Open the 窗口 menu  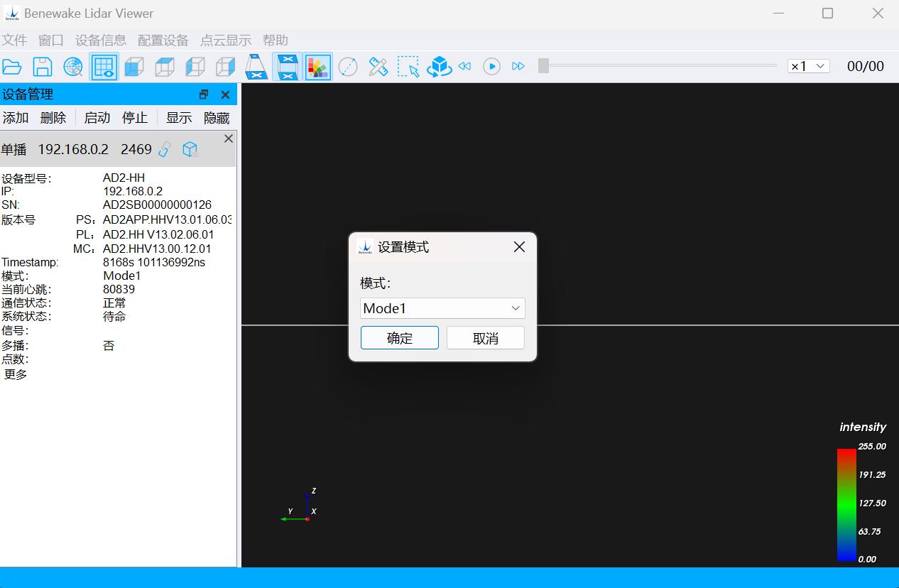pyautogui.click(x=51, y=40)
